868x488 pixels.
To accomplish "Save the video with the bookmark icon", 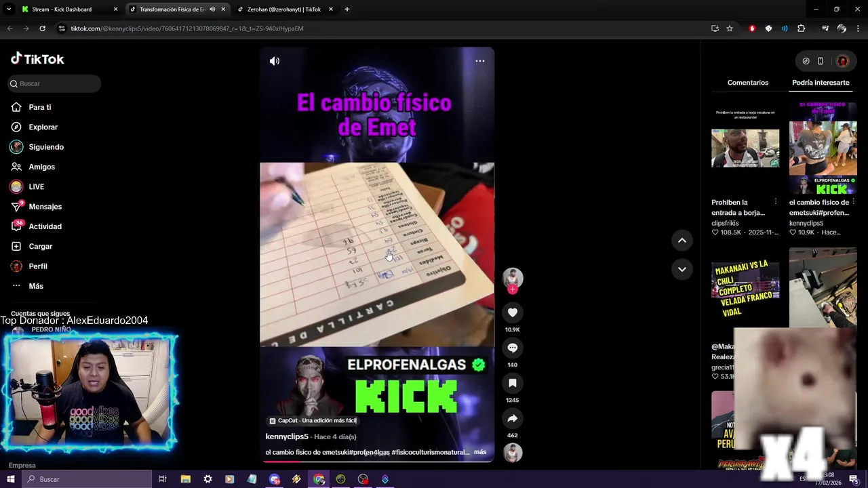I will point(513,383).
